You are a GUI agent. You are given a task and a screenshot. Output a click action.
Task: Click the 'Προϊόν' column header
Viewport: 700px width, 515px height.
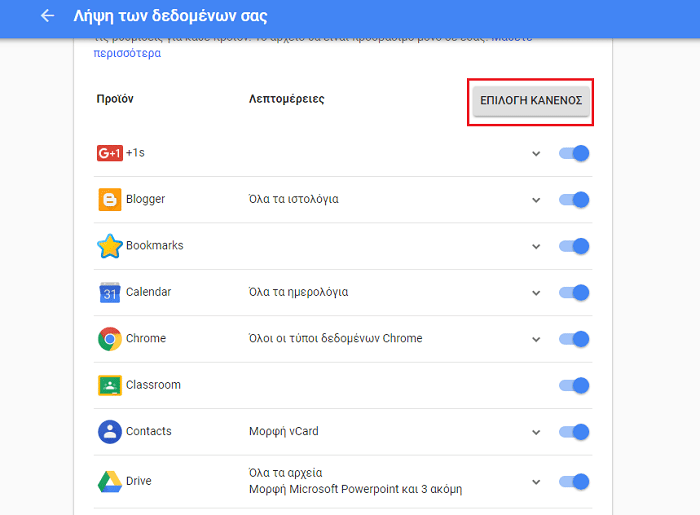[x=115, y=99]
